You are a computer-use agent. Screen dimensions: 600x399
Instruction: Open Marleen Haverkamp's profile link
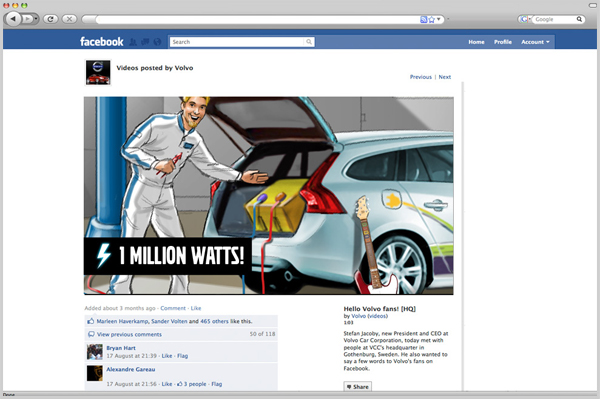click(x=122, y=321)
